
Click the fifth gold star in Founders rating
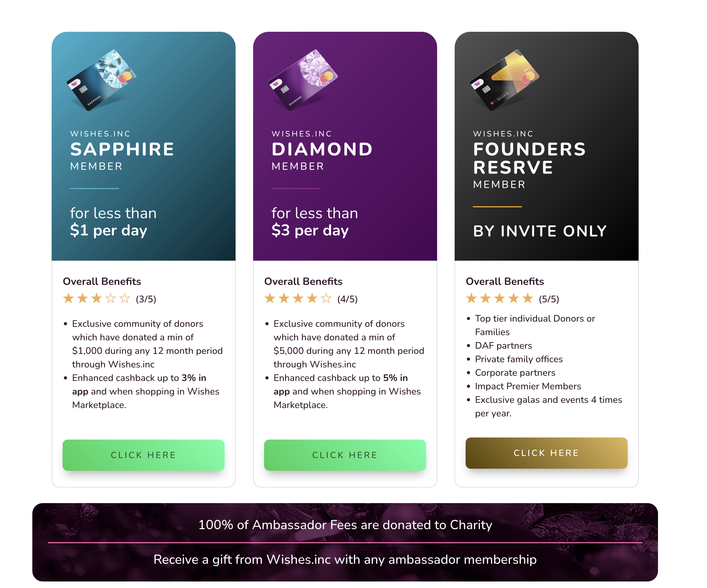[x=528, y=298]
